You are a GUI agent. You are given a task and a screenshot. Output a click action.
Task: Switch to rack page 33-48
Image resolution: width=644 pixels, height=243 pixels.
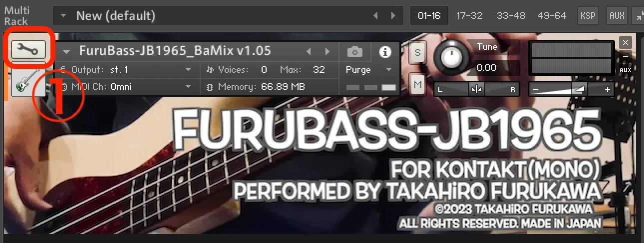[511, 15]
